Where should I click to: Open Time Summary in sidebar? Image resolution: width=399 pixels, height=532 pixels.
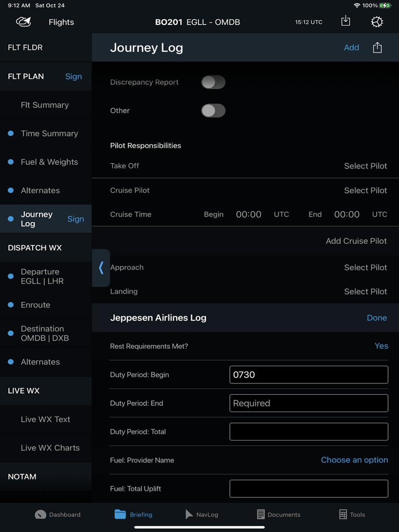pos(46,134)
